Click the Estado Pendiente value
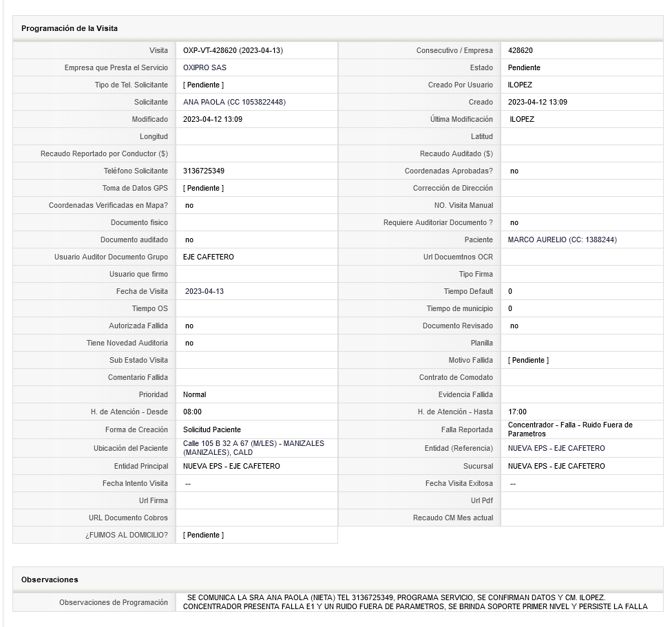The height and width of the screenshot is (627, 672). (x=524, y=68)
